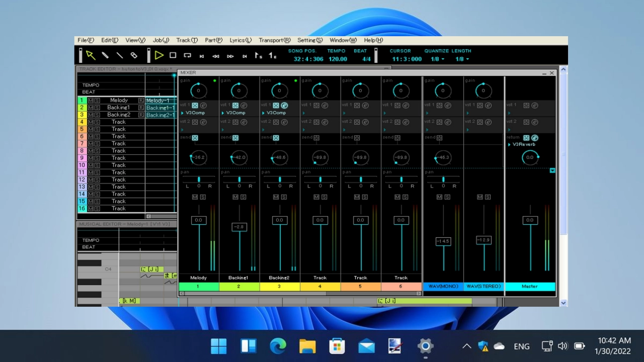Mute track 1 Melody in Track Editor

91,101
